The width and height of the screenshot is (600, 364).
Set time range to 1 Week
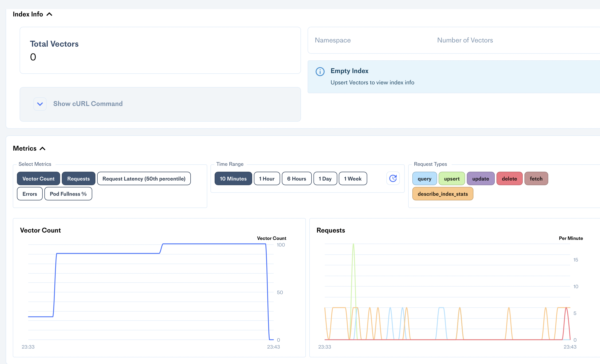tap(352, 179)
